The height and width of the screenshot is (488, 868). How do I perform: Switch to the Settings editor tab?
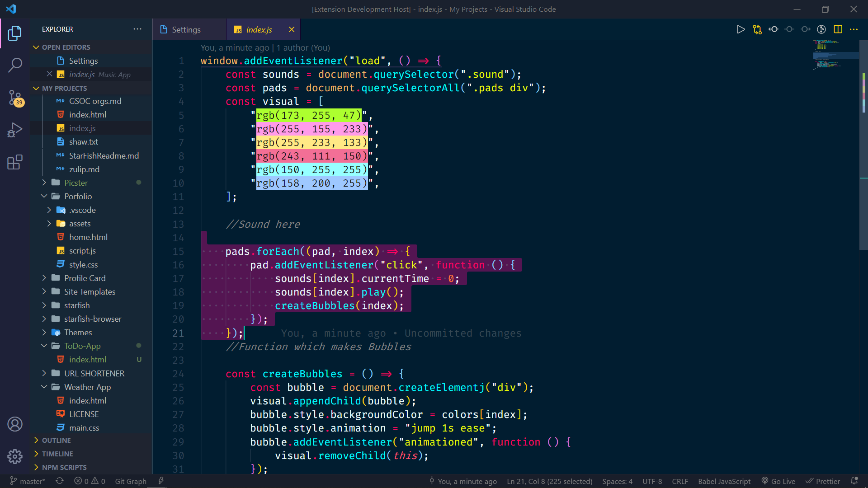186,29
